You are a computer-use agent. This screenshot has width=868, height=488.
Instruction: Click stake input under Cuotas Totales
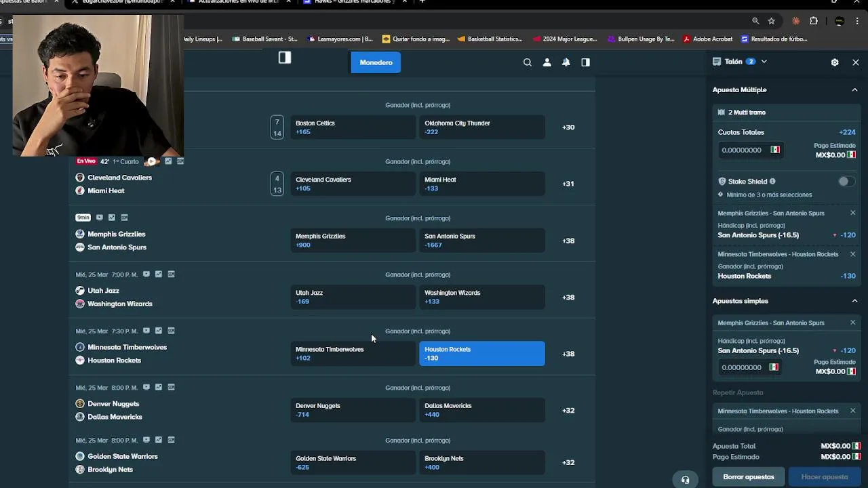[750, 150]
